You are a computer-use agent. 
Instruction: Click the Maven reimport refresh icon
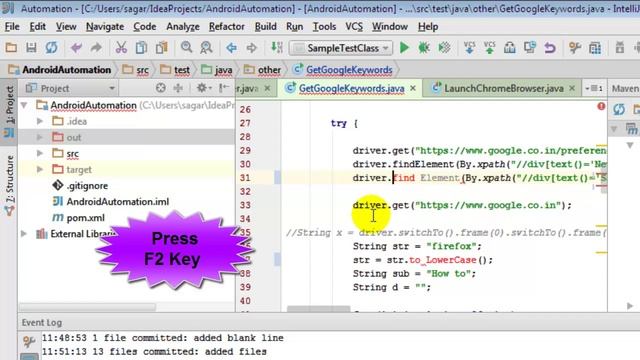[619, 109]
